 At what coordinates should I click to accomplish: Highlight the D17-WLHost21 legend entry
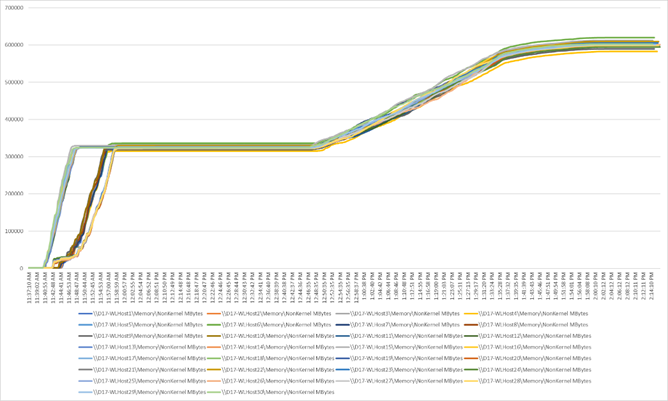click(x=142, y=370)
